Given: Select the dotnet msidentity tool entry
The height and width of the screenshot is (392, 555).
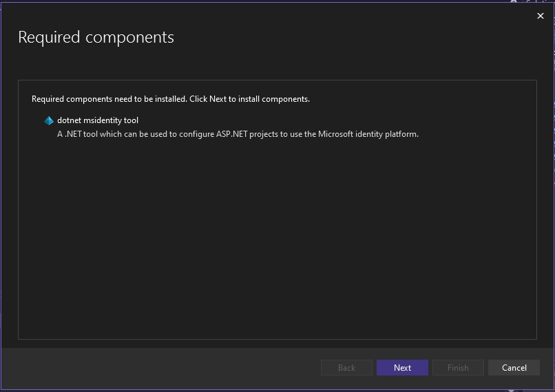Looking at the screenshot, I should 98,120.
